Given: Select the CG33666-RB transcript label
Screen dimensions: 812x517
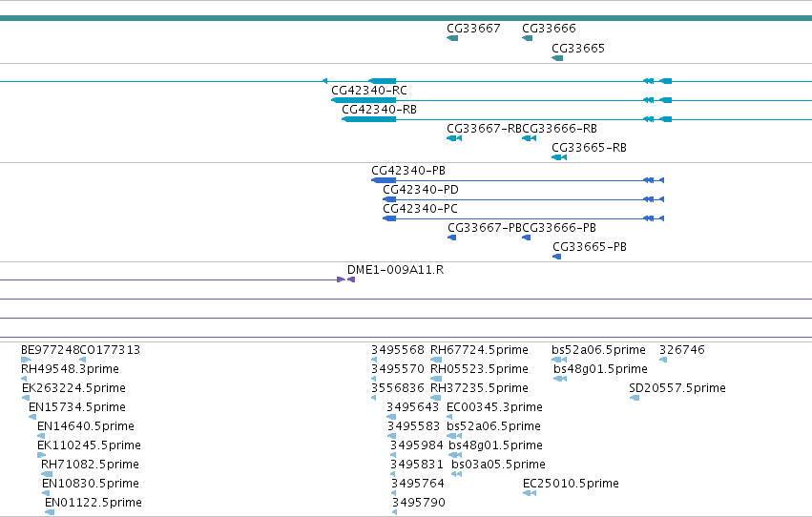Looking at the screenshot, I should click(x=559, y=129).
